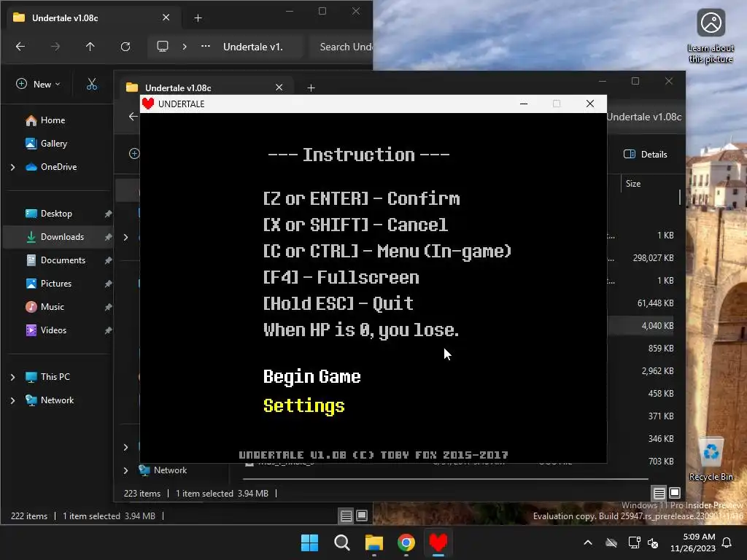This screenshot has height=560, width=747.
Task: Open the notification bell in the taskbar
Action: (727, 542)
